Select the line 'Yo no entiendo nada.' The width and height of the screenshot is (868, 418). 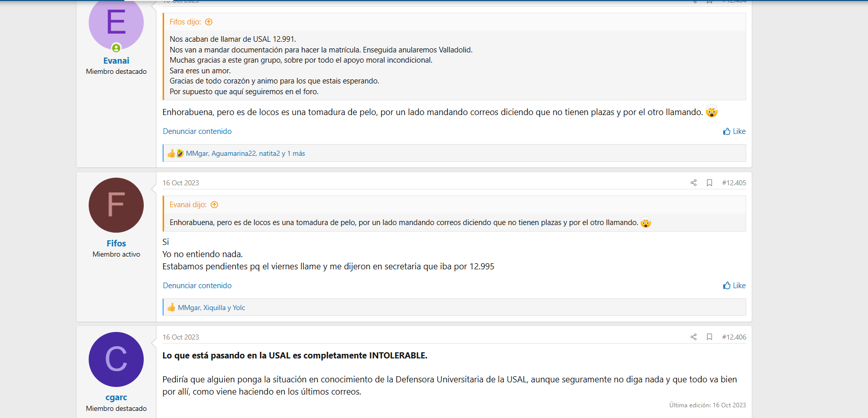[x=203, y=254]
